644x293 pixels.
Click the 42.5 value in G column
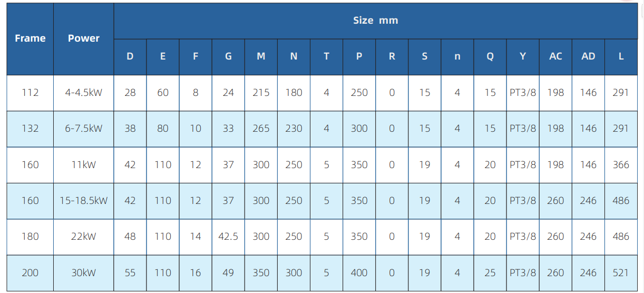pyautogui.click(x=228, y=237)
